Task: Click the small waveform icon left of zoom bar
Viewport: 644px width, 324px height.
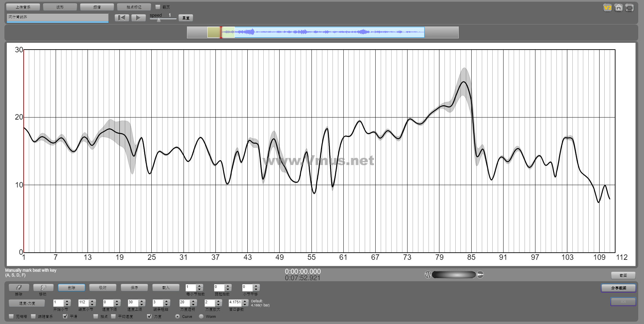Action: [x=428, y=274]
